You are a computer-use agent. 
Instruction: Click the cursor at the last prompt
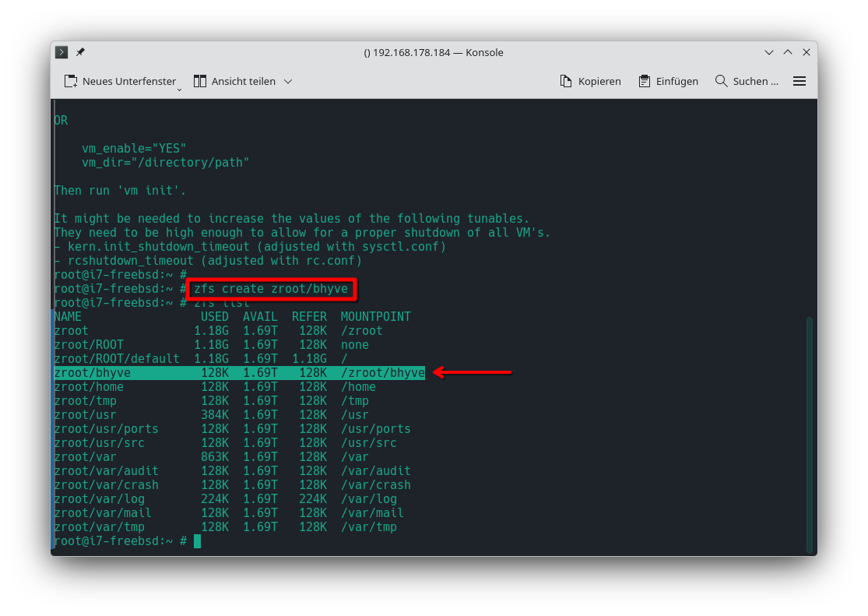(x=198, y=540)
